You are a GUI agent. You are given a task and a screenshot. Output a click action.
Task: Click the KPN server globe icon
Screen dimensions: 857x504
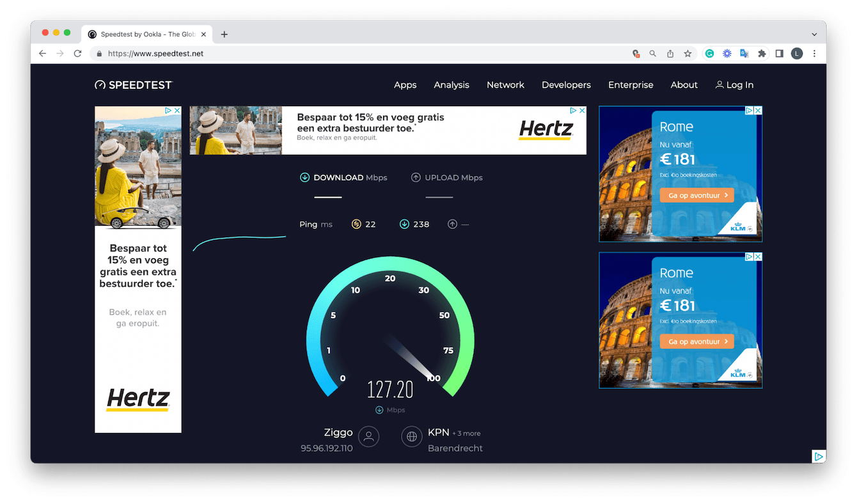tap(412, 437)
